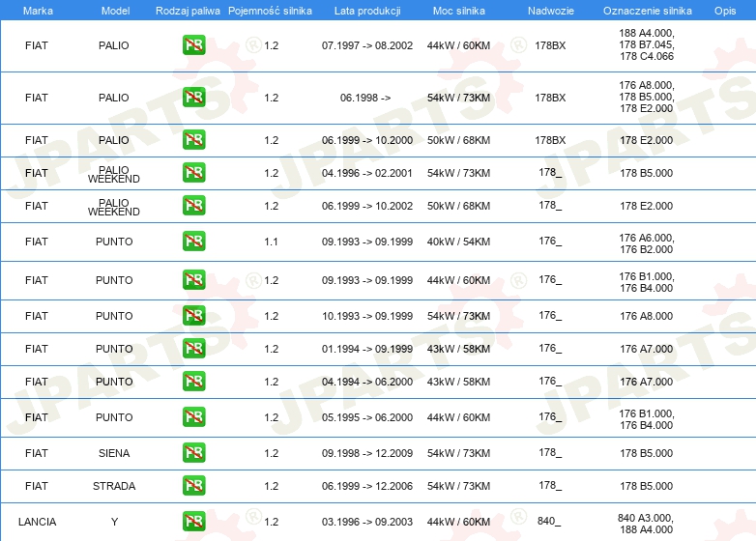Click the 1.1 engine capacity cell
Image resolution: width=756 pixels, height=541 pixels.
271,242
